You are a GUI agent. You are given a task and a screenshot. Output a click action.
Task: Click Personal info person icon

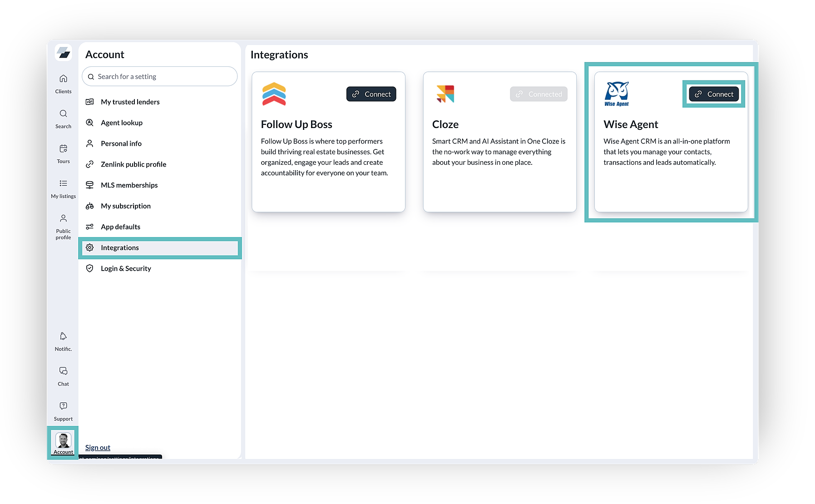click(x=90, y=143)
